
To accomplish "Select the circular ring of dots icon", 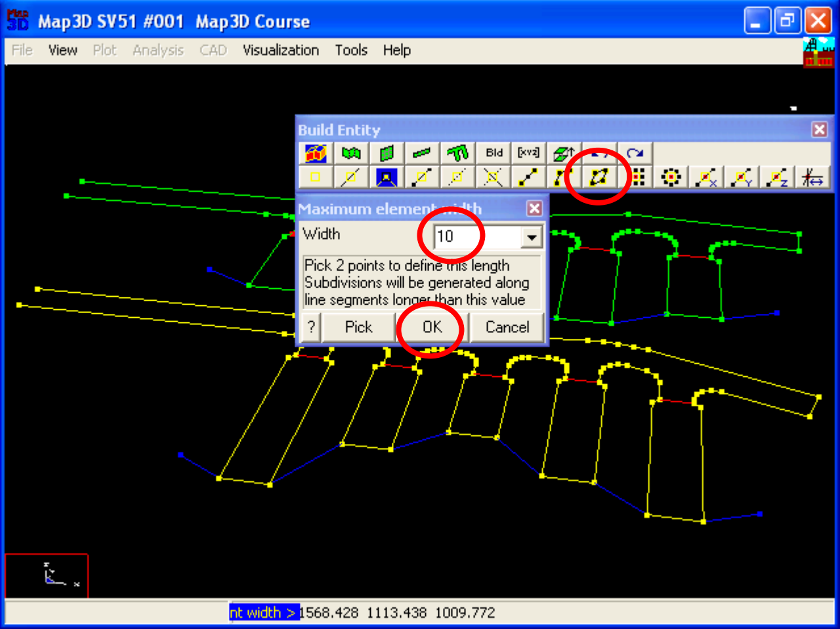I will point(671,177).
